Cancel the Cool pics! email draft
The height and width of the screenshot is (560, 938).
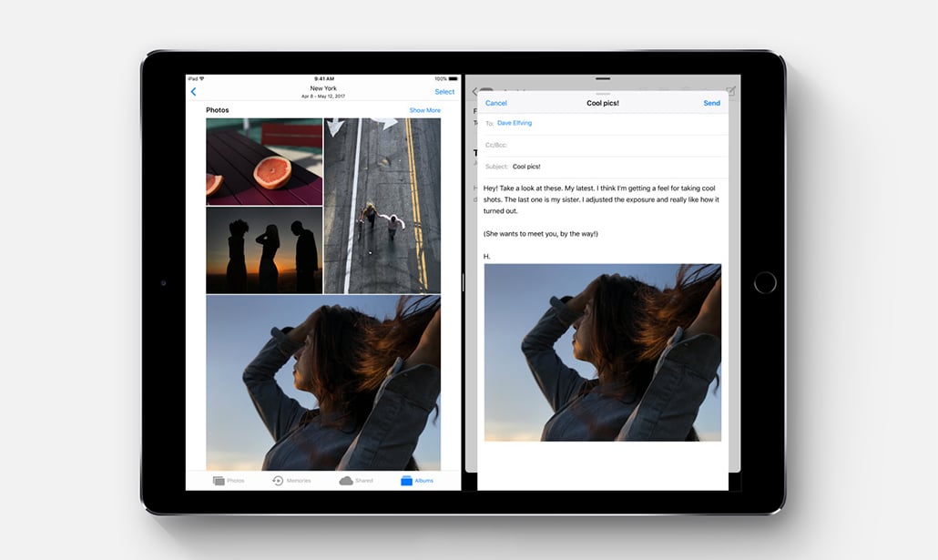coord(496,103)
